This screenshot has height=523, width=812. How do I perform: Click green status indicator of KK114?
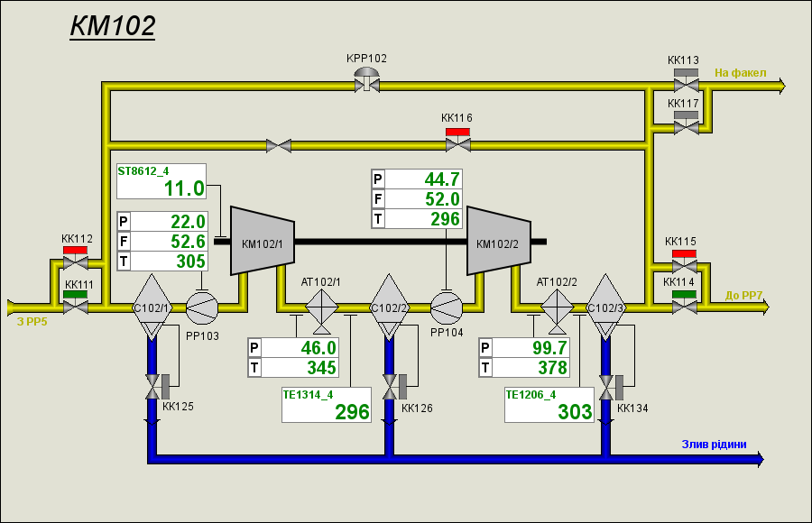684,295
